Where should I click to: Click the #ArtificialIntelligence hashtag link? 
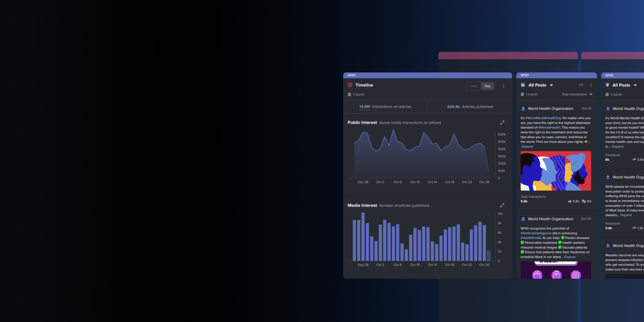click(536, 233)
